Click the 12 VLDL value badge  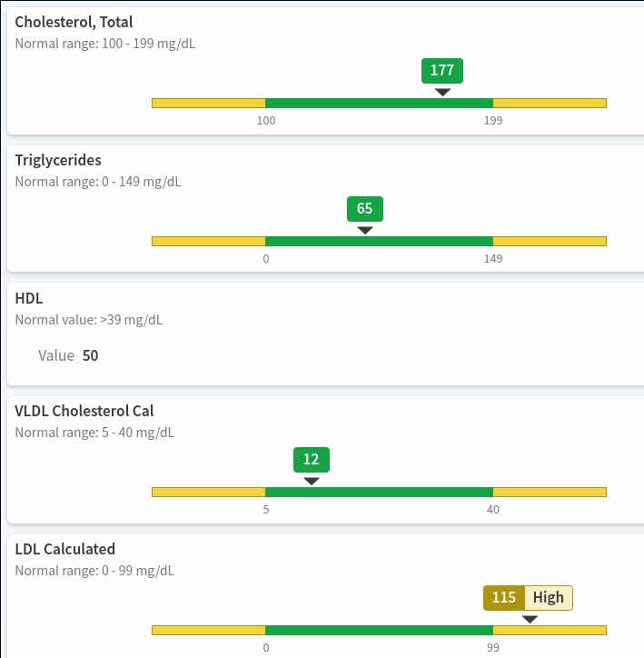311,460
